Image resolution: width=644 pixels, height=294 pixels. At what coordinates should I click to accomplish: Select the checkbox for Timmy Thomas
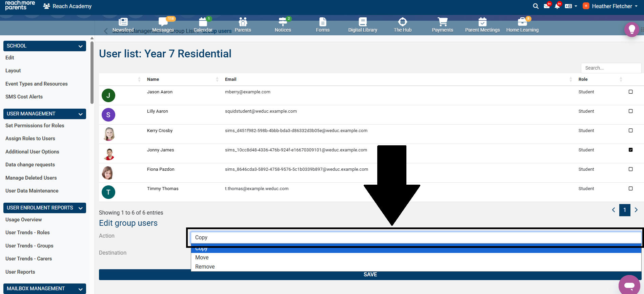click(x=630, y=188)
